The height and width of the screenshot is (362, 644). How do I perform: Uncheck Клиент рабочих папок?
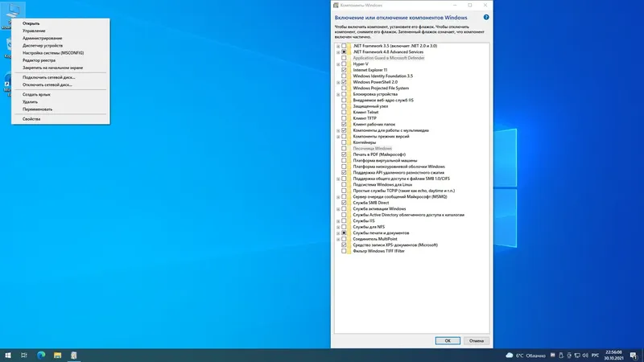pos(344,125)
